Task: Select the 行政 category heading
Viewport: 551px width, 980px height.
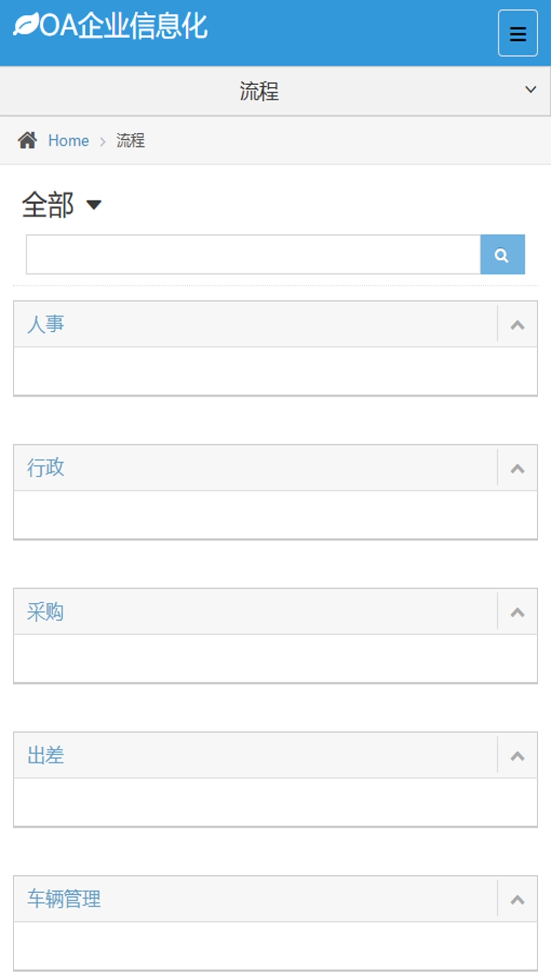Action: click(x=45, y=467)
